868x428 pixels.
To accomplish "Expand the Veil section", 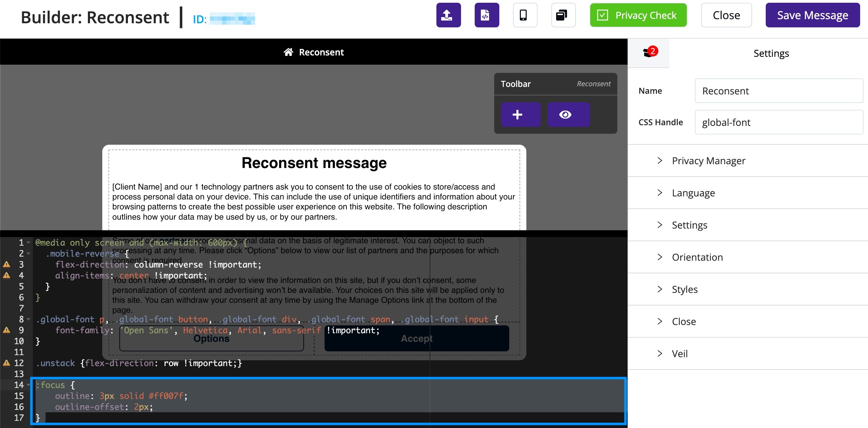I will point(748,353).
